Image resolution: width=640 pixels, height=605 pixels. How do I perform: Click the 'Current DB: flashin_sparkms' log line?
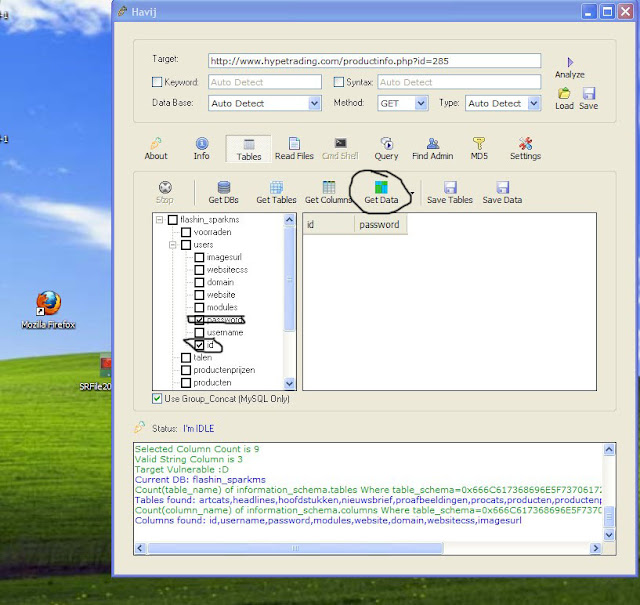[200, 480]
